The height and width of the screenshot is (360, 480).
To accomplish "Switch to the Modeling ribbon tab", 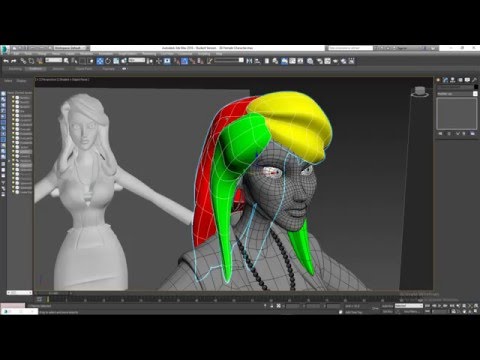I will pyautogui.click(x=15, y=69).
